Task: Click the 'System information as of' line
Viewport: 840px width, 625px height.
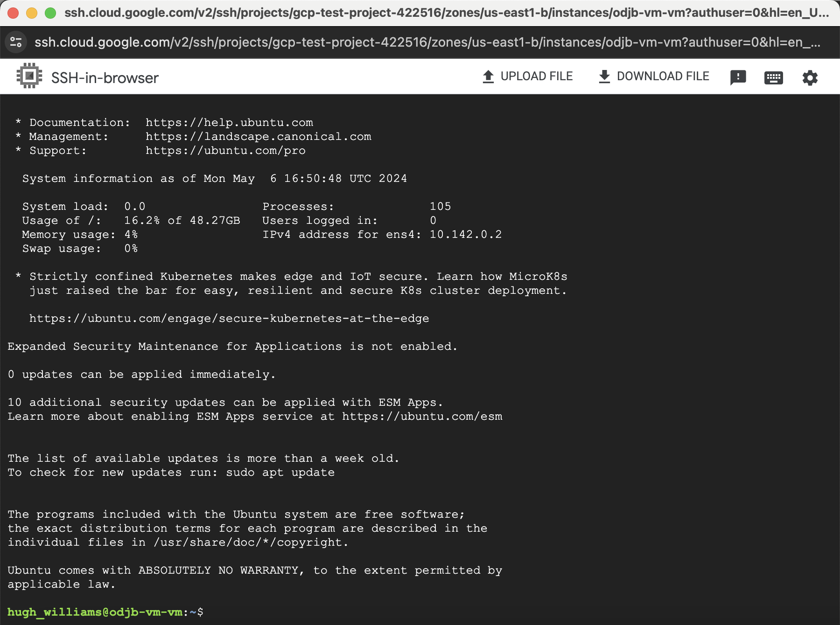Action: tap(215, 179)
